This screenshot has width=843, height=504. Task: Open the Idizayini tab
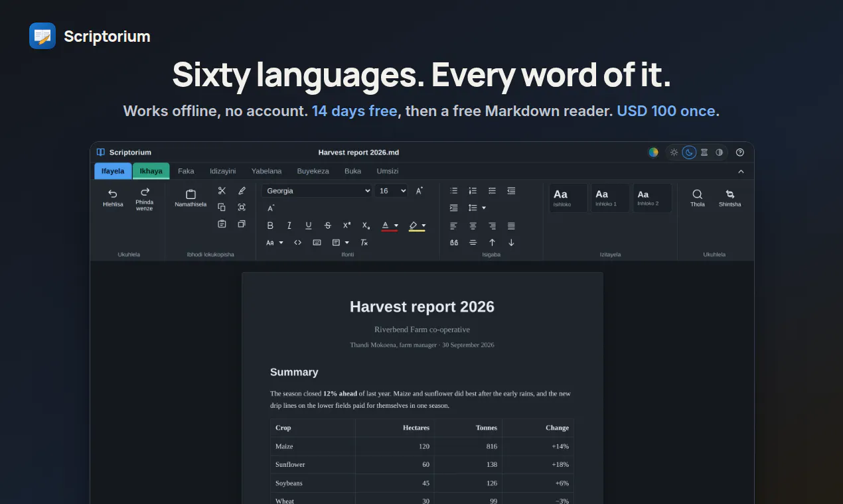pyautogui.click(x=223, y=171)
